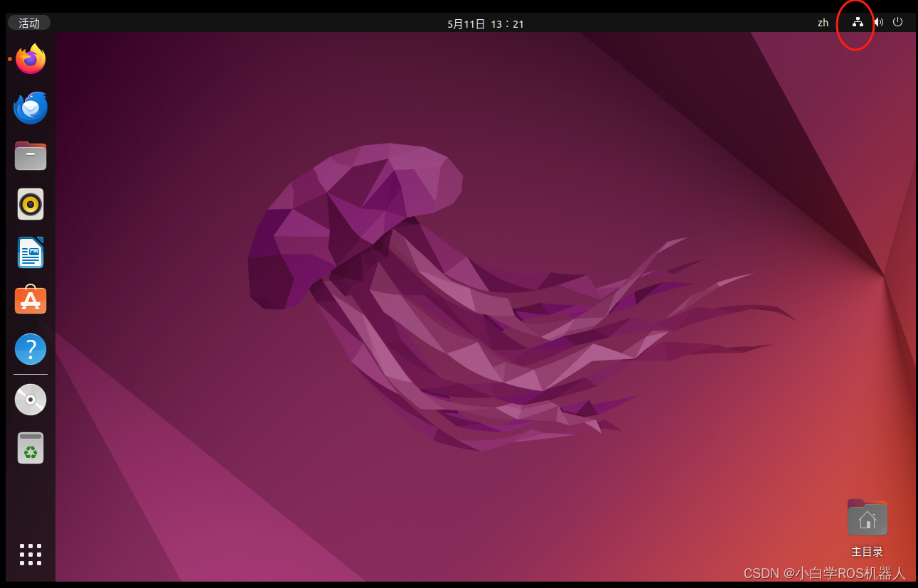Open the Files manager dock icon
918x588 pixels.
(x=31, y=156)
